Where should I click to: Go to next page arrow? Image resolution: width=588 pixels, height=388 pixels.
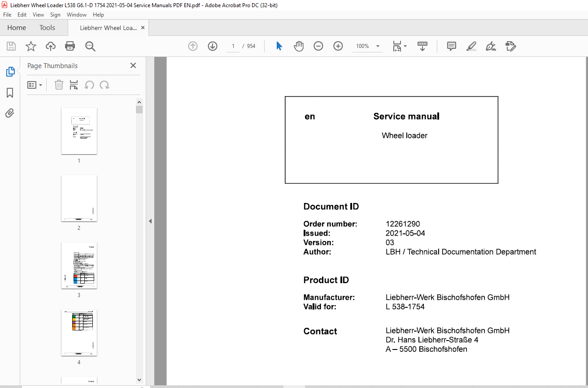click(x=213, y=46)
